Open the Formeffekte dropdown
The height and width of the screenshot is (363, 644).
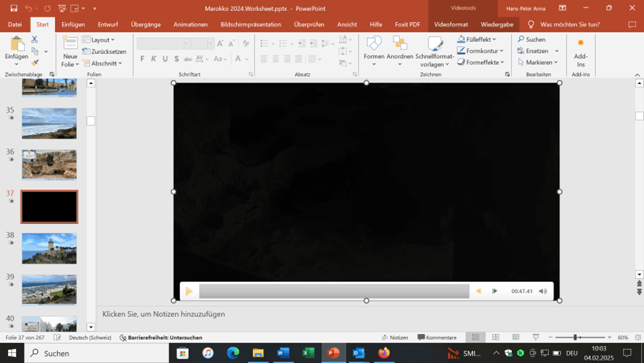pyautogui.click(x=481, y=62)
